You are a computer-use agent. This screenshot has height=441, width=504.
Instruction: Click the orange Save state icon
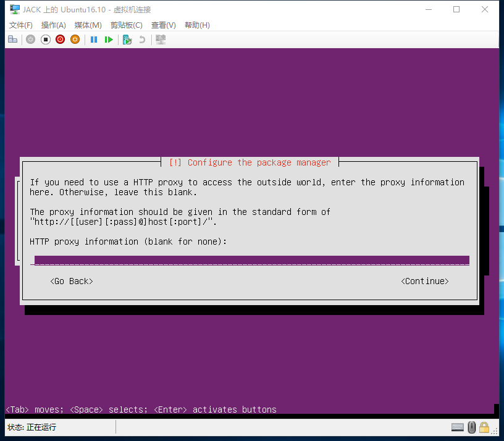point(75,40)
